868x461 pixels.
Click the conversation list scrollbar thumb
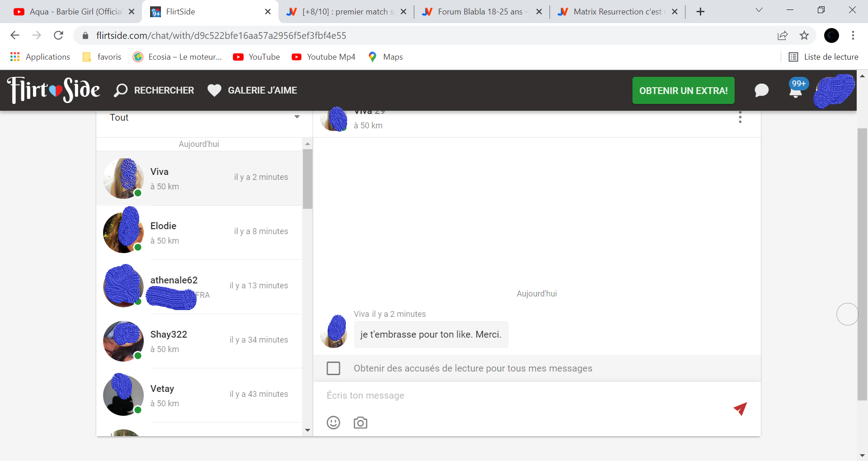(307, 179)
